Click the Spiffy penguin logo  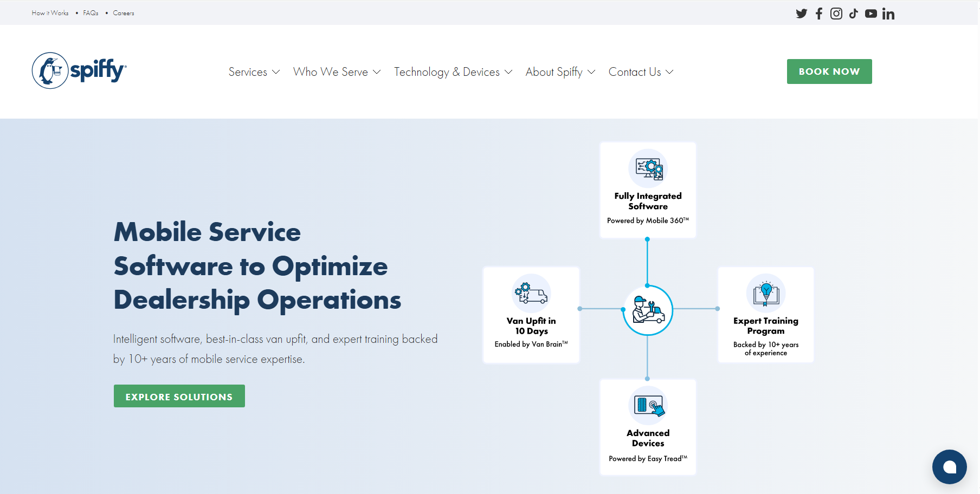79,70
